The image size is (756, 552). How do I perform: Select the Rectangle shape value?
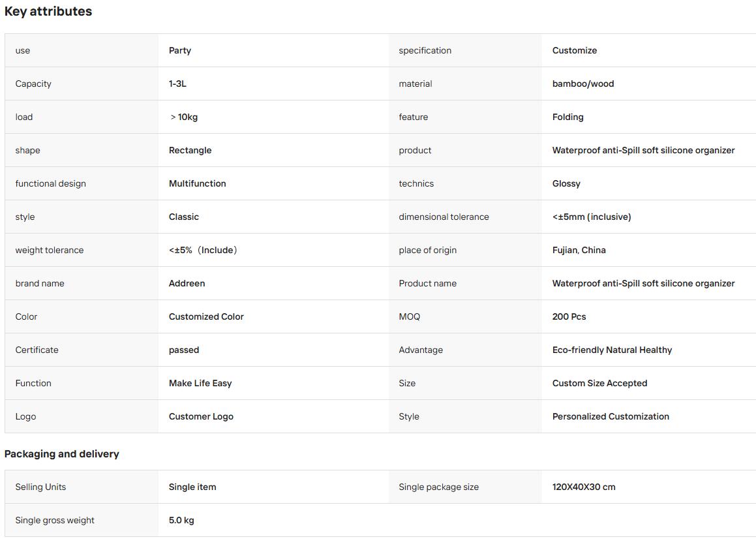(190, 150)
